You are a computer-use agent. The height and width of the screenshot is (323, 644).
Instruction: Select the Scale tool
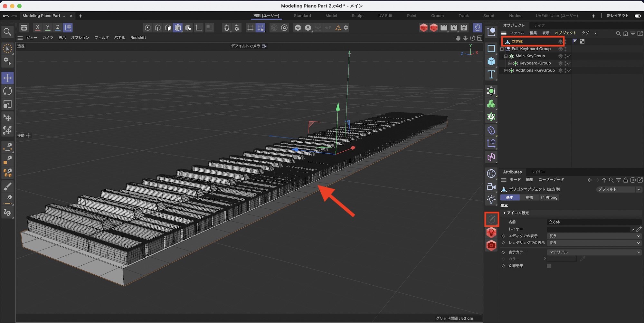pyautogui.click(x=7, y=104)
